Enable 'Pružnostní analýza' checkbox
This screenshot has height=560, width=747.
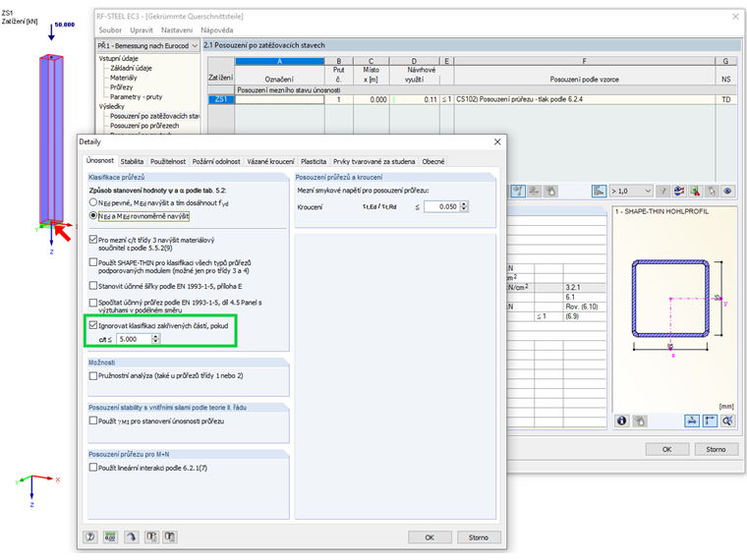(93, 375)
